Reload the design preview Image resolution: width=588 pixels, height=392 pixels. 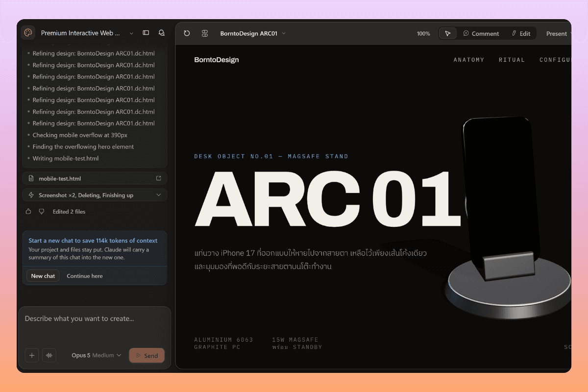tap(187, 33)
